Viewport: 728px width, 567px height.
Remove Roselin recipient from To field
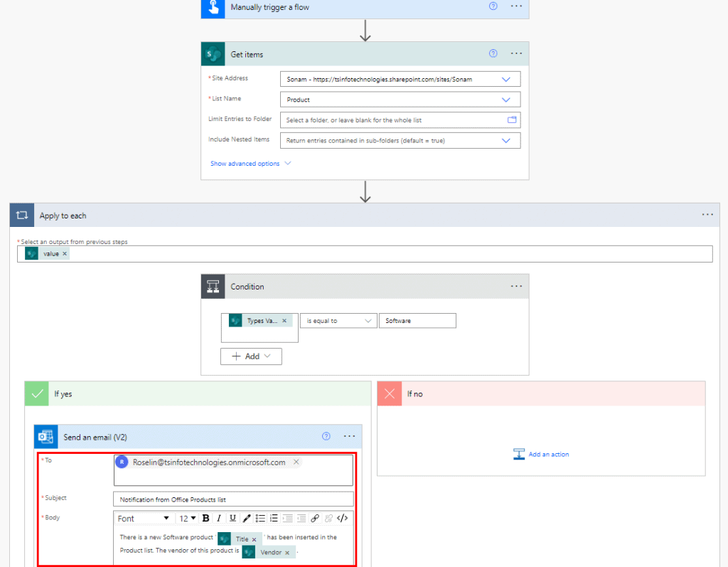tap(296, 462)
